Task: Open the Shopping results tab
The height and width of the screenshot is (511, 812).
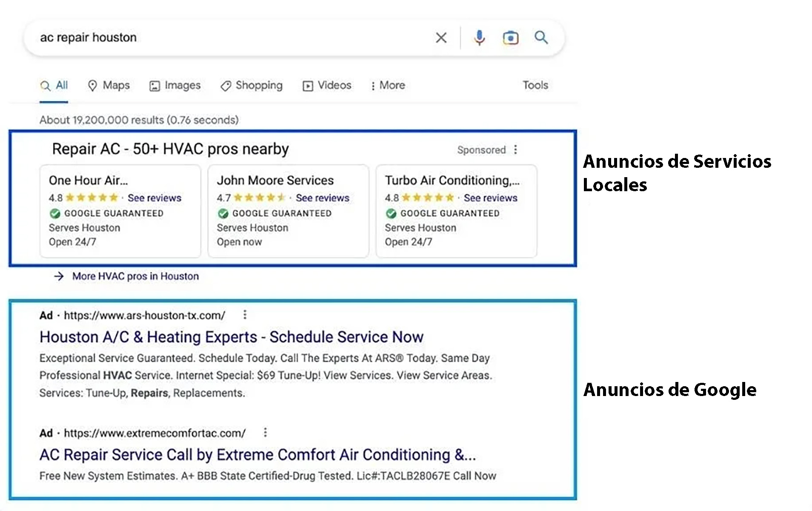Action: [x=252, y=86]
